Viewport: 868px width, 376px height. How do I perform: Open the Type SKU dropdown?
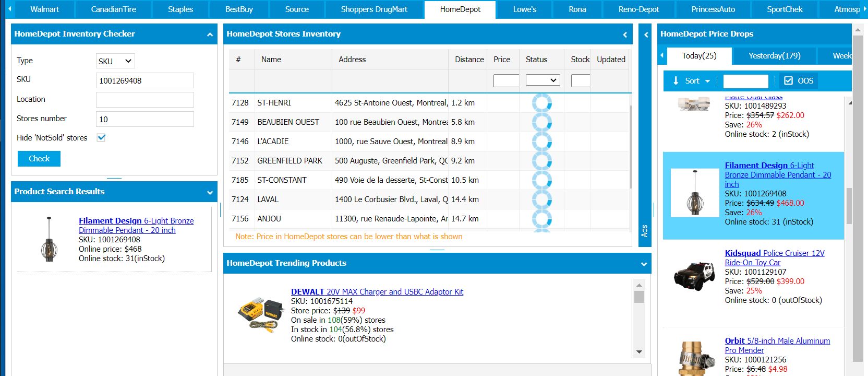115,61
